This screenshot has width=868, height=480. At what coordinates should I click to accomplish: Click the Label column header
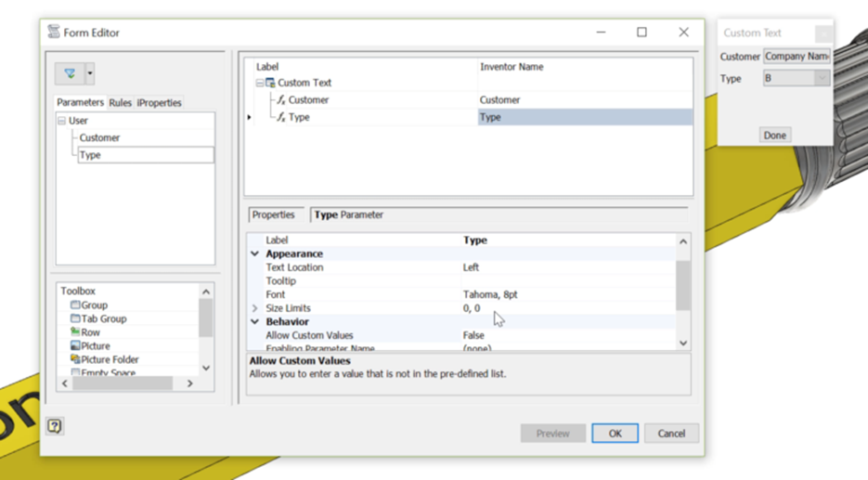(267, 67)
